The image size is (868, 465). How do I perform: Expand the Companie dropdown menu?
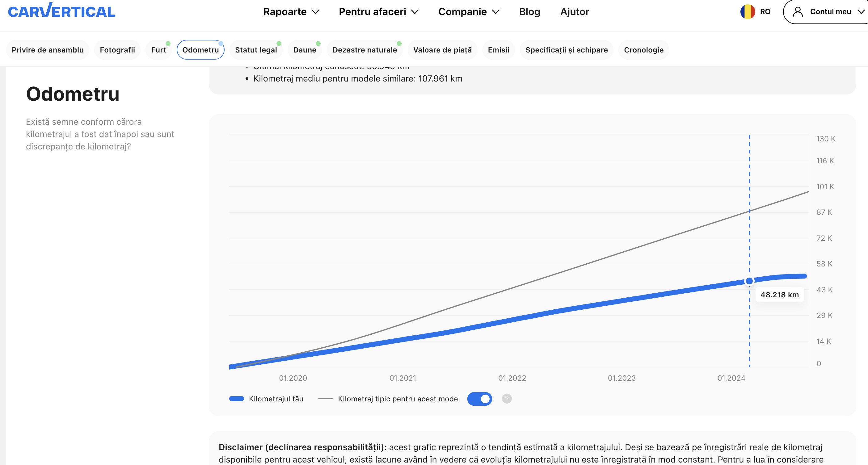point(469,12)
